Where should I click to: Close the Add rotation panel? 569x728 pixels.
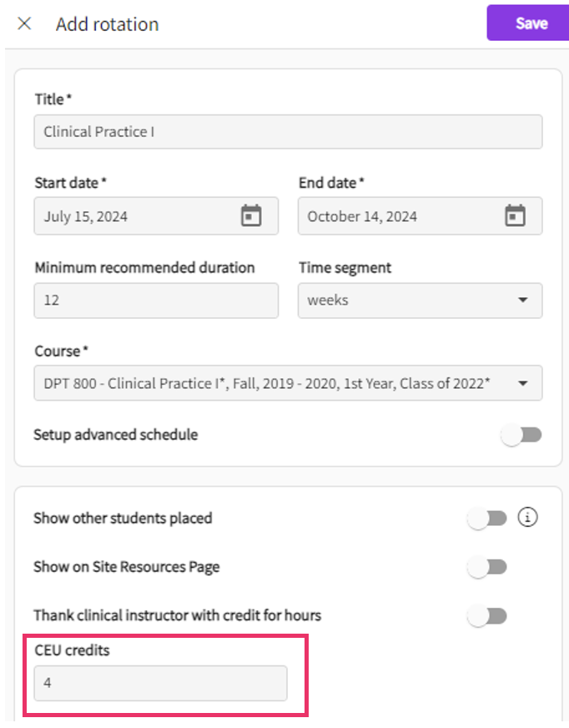click(24, 23)
